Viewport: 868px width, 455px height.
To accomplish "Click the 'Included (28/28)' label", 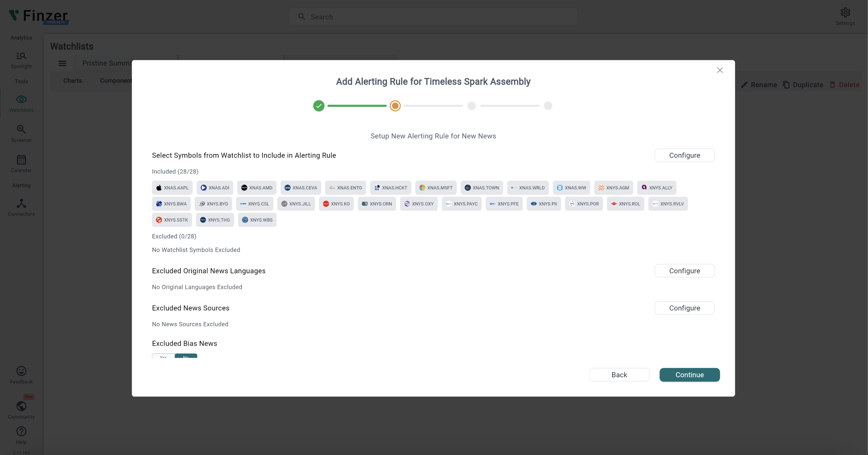I will [175, 171].
